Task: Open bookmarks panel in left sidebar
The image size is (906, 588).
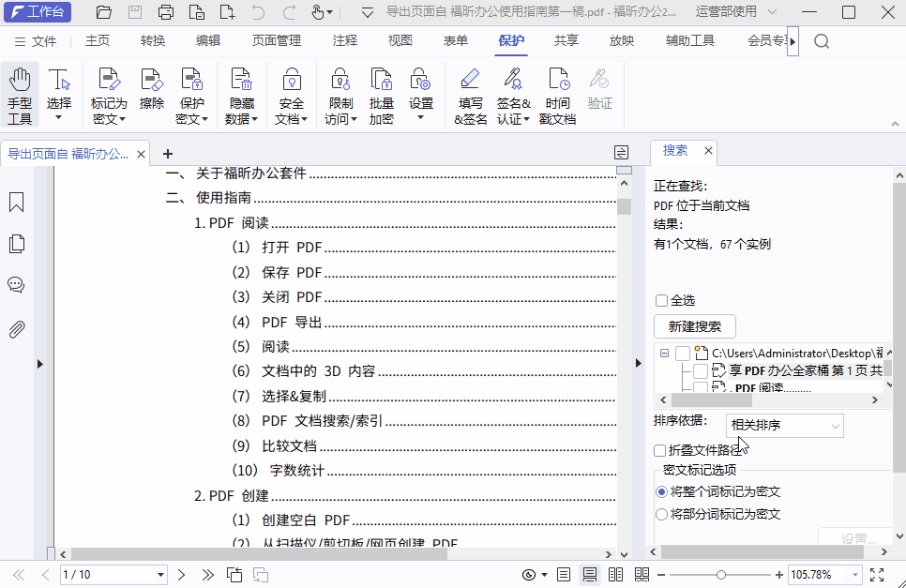Action: tap(15, 200)
